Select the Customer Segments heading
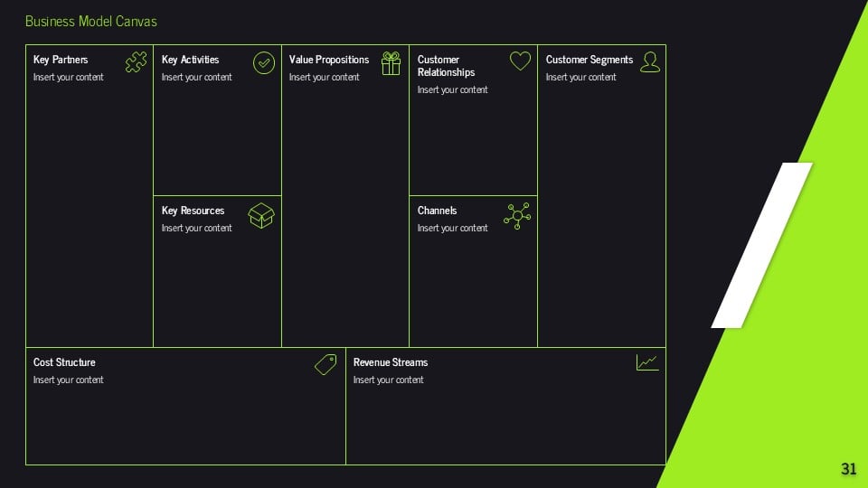 click(590, 60)
